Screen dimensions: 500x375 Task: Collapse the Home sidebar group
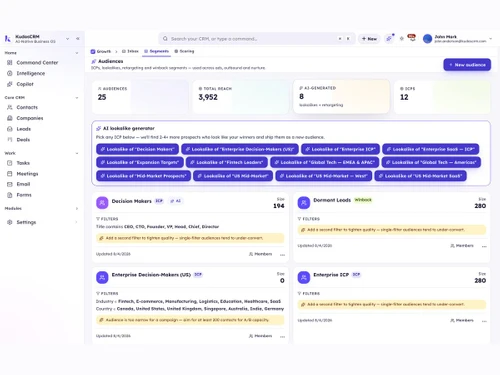coord(77,53)
